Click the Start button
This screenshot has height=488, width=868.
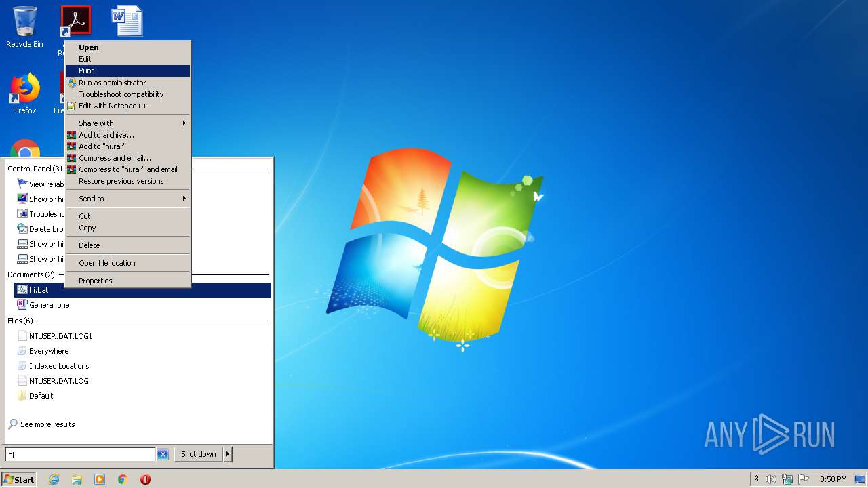19,479
